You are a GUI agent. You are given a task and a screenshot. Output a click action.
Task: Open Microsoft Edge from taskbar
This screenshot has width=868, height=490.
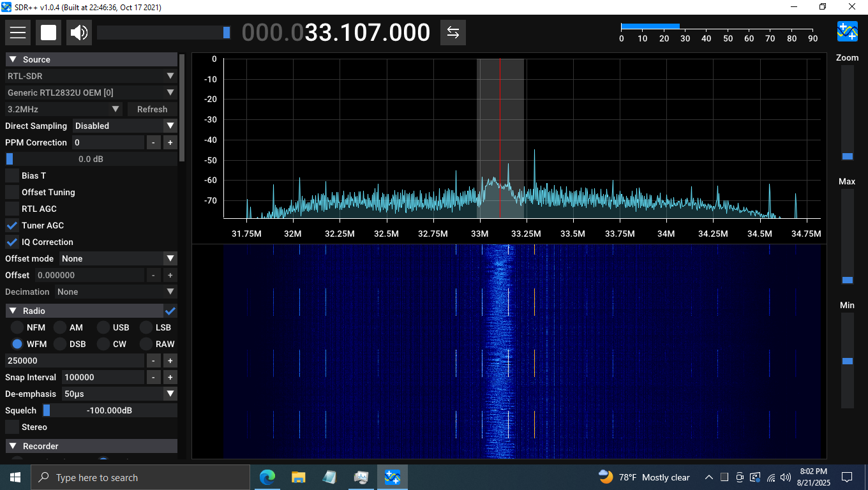click(x=267, y=477)
